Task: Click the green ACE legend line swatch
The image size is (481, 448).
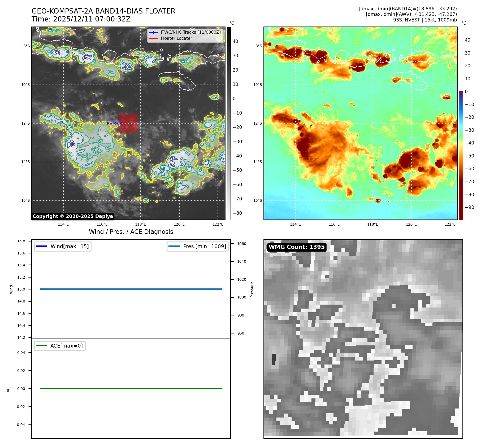Action: (41, 346)
